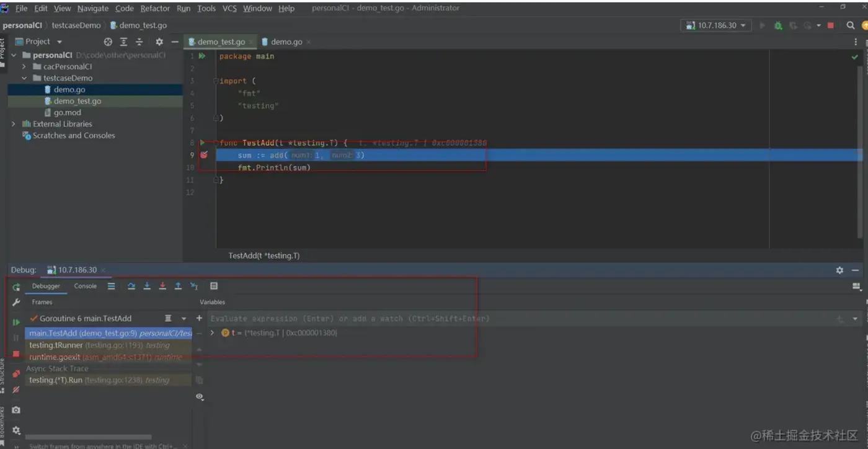Image resolution: width=868 pixels, height=449 pixels.
Task: Dismiss the Switch frames hint
Action: click(185, 445)
